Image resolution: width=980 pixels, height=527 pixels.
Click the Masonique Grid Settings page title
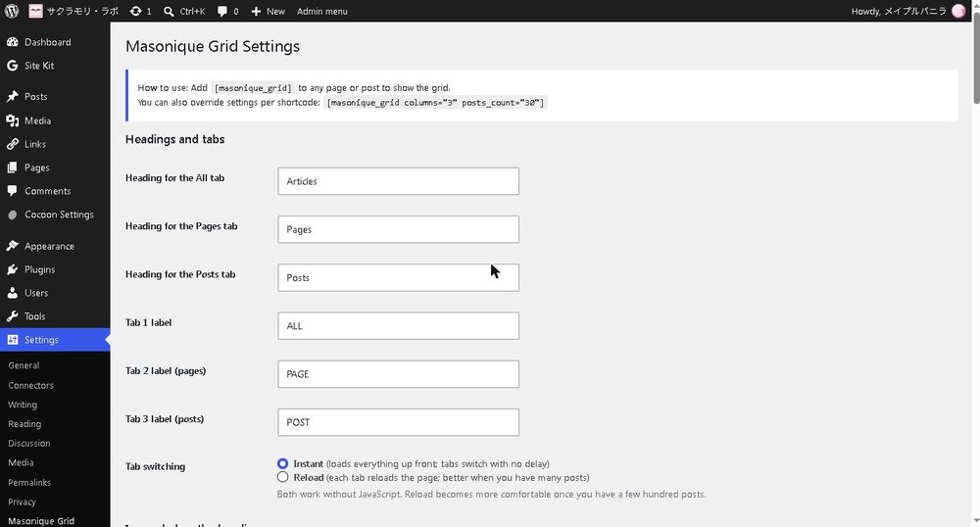(213, 46)
